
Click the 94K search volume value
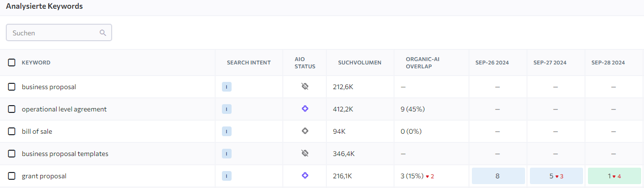pos(339,131)
